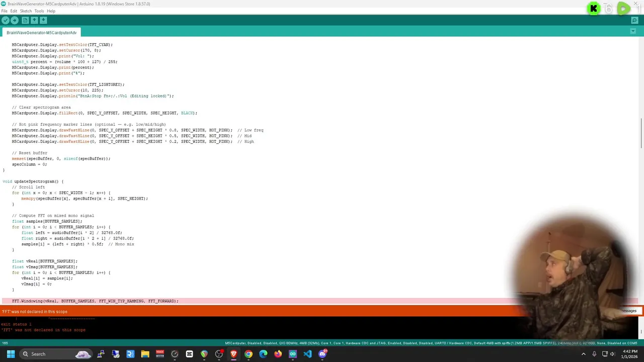Click the console 'exit status 1' text
This screenshot has height=362, width=644.
[16, 324]
